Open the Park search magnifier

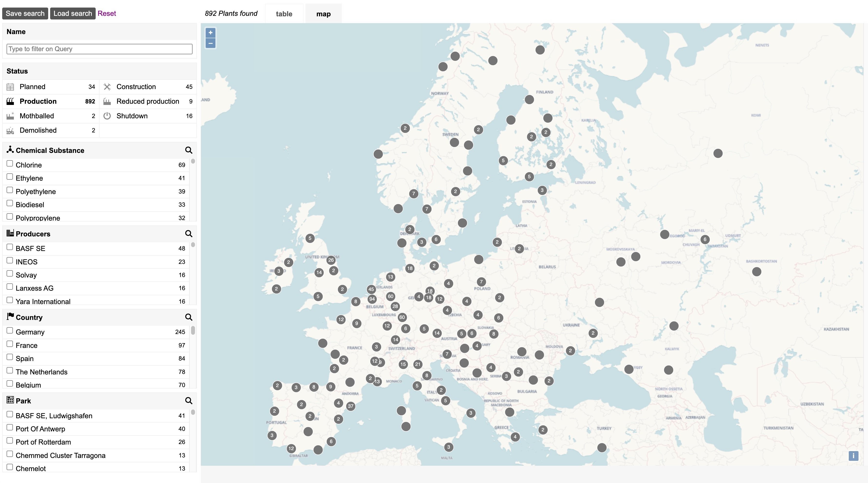click(188, 401)
